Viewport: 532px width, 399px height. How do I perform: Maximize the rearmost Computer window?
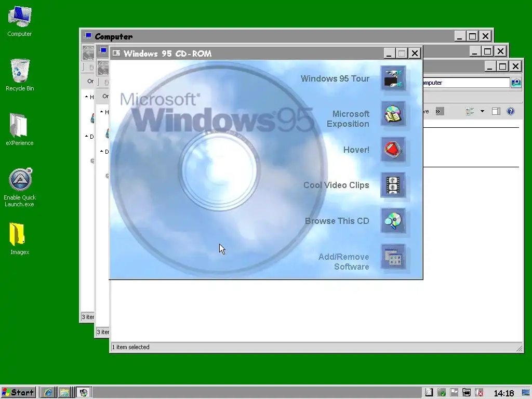[473, 36]
